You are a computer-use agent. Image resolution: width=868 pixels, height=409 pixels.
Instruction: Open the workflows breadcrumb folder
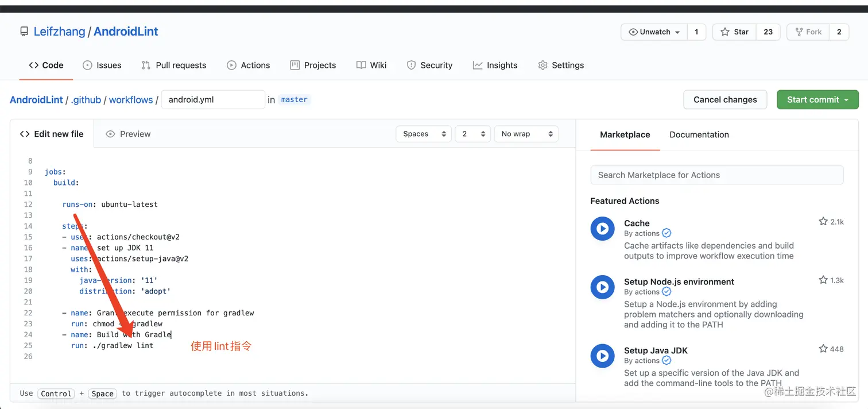[x=131, y=100]
